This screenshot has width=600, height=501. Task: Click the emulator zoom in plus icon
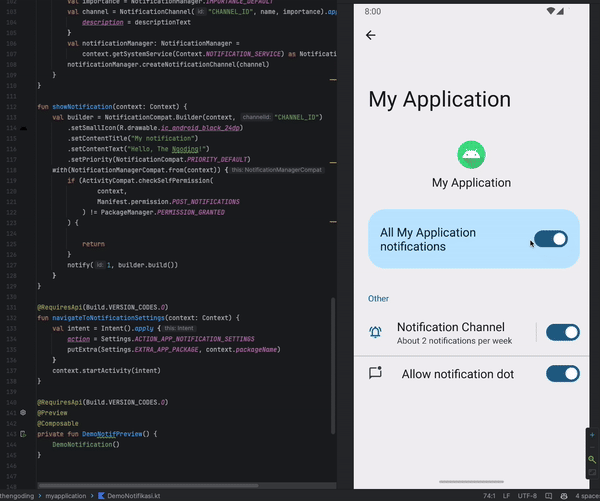tap(592, 435)
